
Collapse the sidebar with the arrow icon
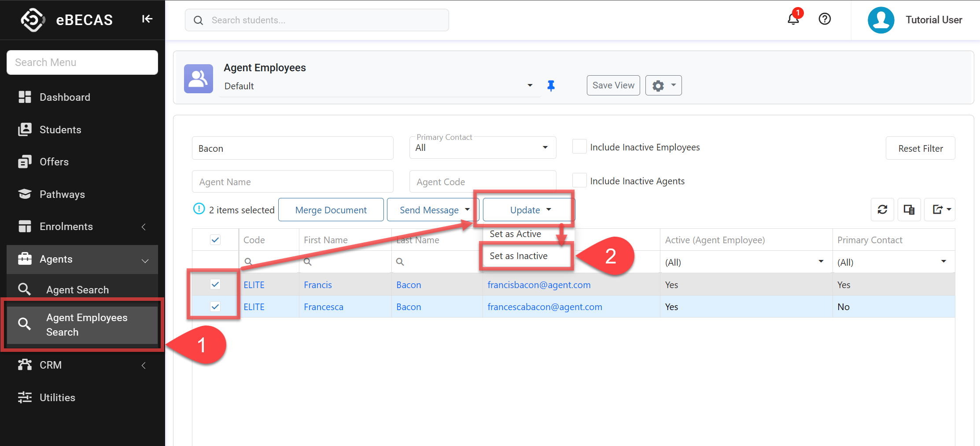pyautogui.click(x=147, y=19)
